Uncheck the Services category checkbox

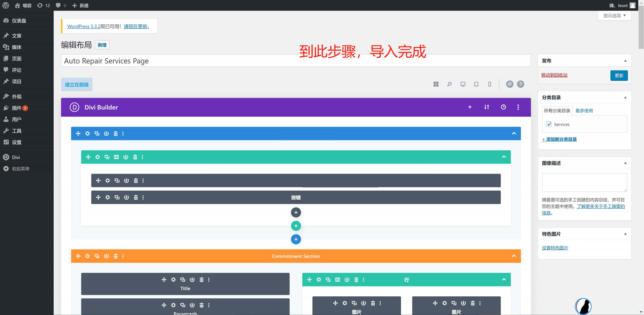pos(549,124)
